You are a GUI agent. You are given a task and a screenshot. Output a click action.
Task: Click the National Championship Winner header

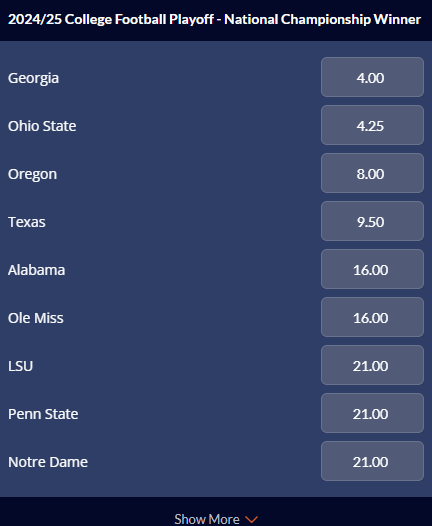coord(214,19)
